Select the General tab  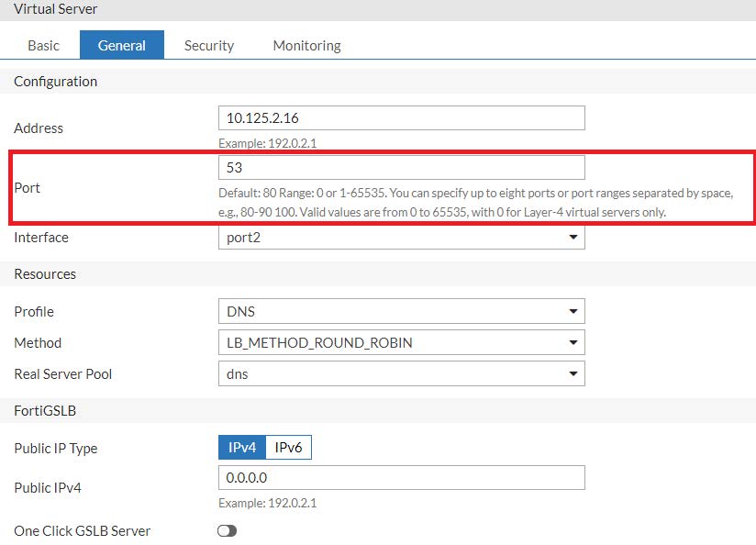[x=122, y=44]
